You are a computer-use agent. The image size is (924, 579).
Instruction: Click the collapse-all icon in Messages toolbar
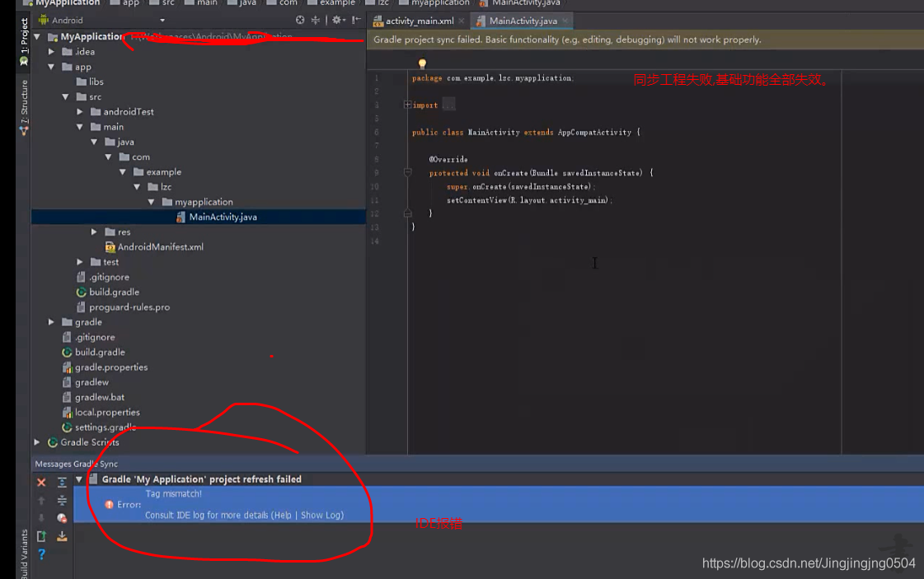point(62,500)
